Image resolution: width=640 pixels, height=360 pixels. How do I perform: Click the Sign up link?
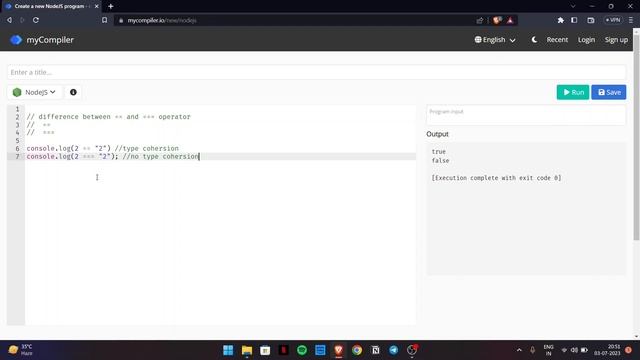point(616,40)
